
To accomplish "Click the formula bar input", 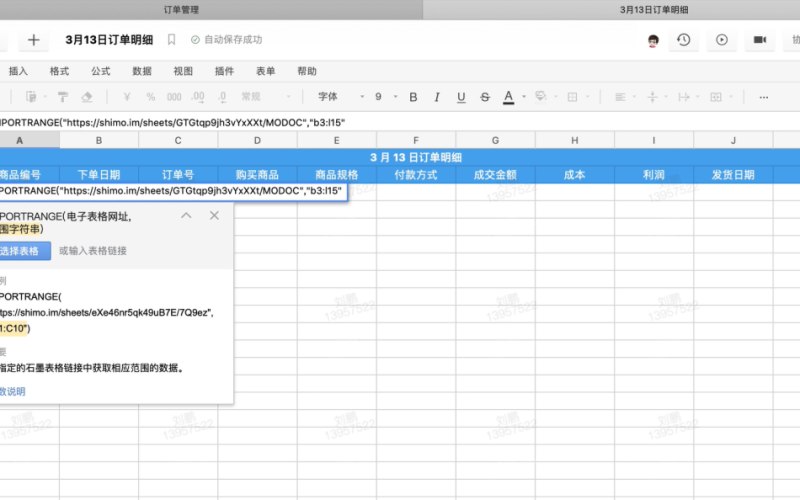I will pos(398,122).
